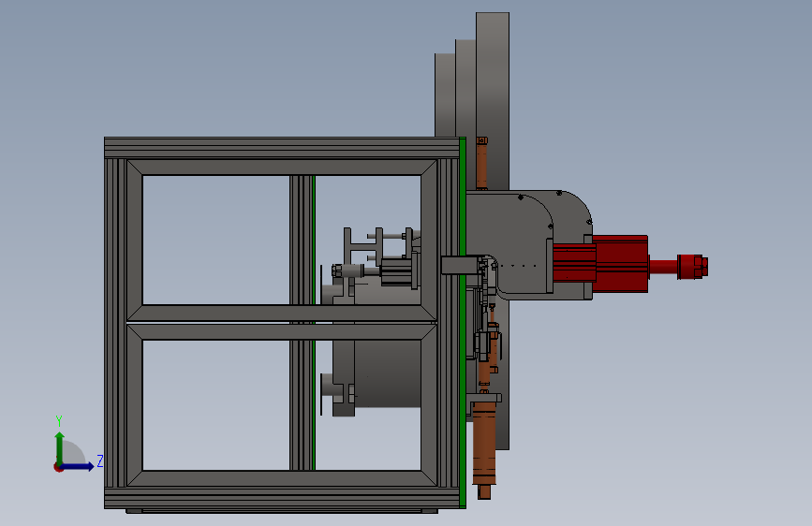Click the Z axis label on triad
This screenshot has height=526, width=812.
pos(100,460)
